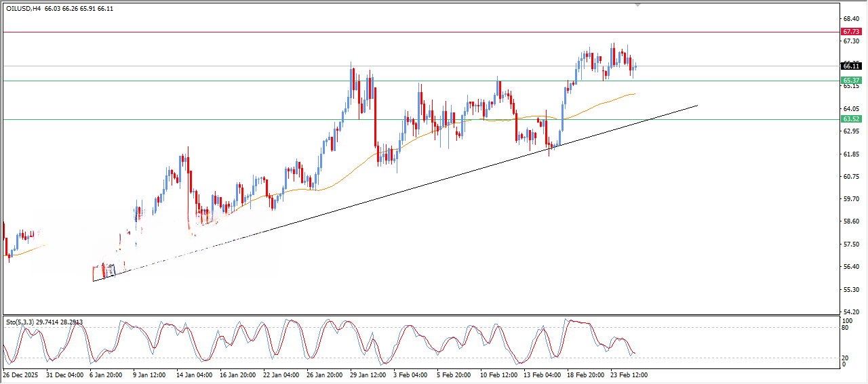The image size is (868, 384).
Task: Click the 68.40 value on price scale
Action: pos(850,19)
